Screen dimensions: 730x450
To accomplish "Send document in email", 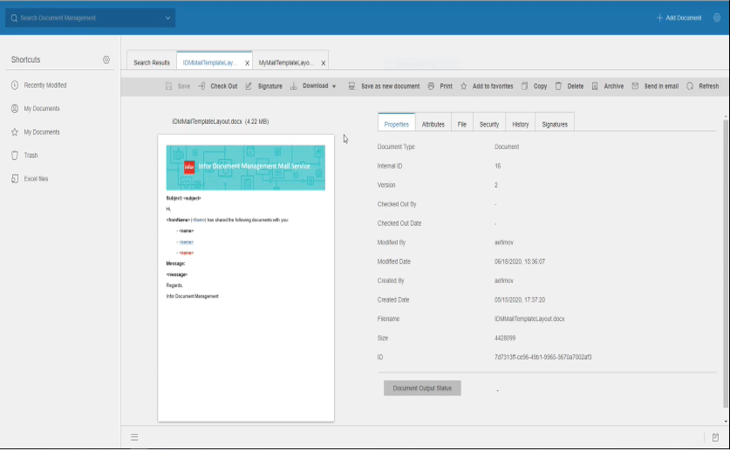I will 636,86.
